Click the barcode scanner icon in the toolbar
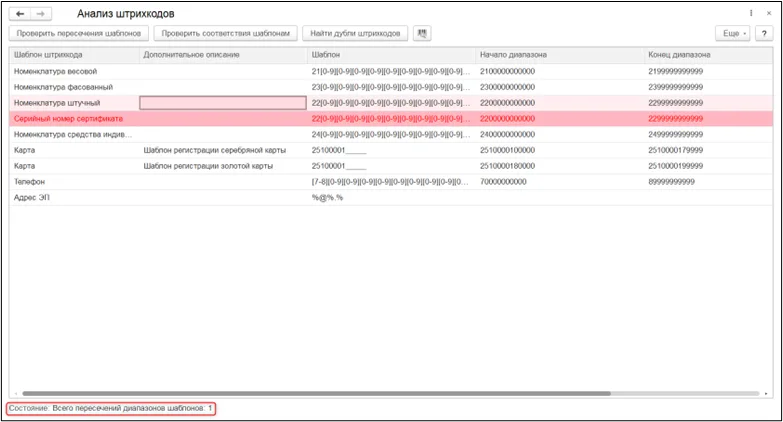 point(422,33)
